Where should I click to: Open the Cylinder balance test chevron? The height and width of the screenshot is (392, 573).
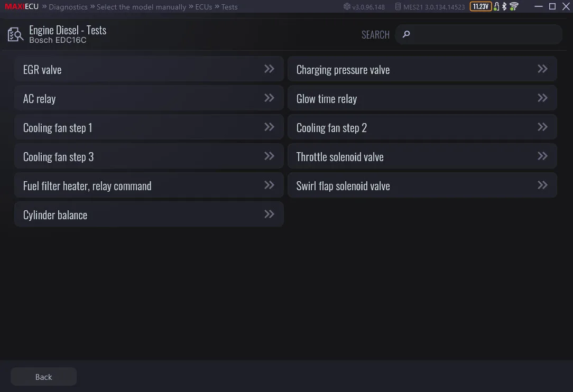tap(269, 214)
